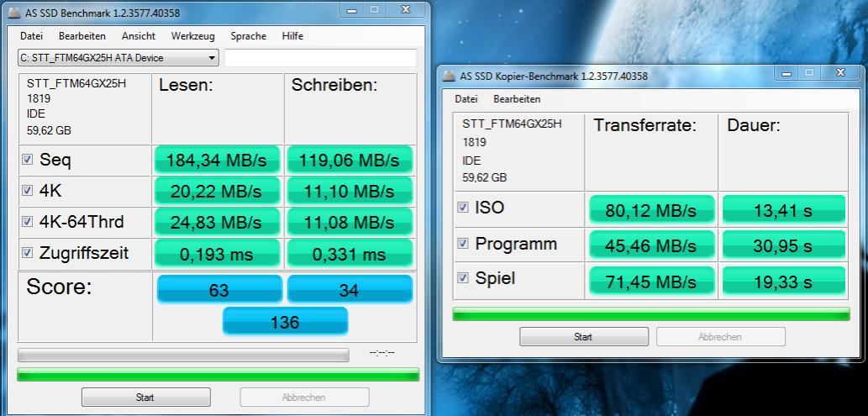Click Abbrechen in Kopier-Benchmark window
The height and width of the screenshot is (416, 868).
click(x=720, y=337)
